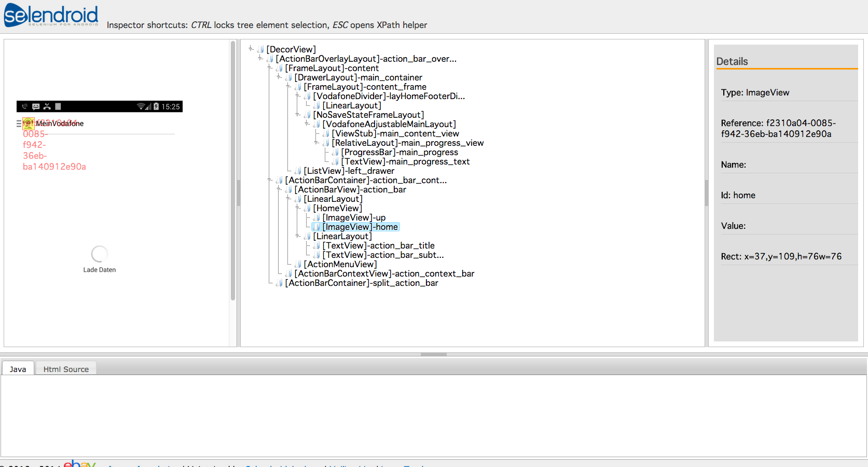
Task: Click the 15:25 clock in phone status bar
Action: (171, 106)
